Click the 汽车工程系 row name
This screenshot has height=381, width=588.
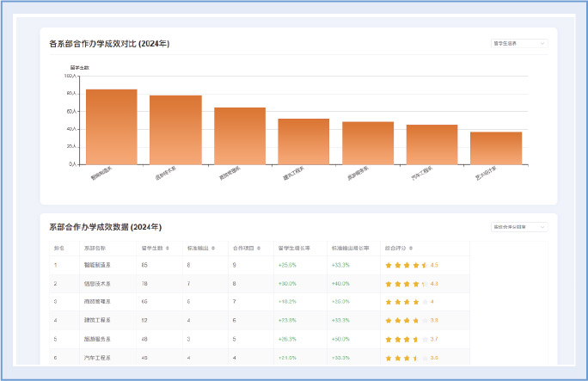pyautogui.click(x=96, y=357)
